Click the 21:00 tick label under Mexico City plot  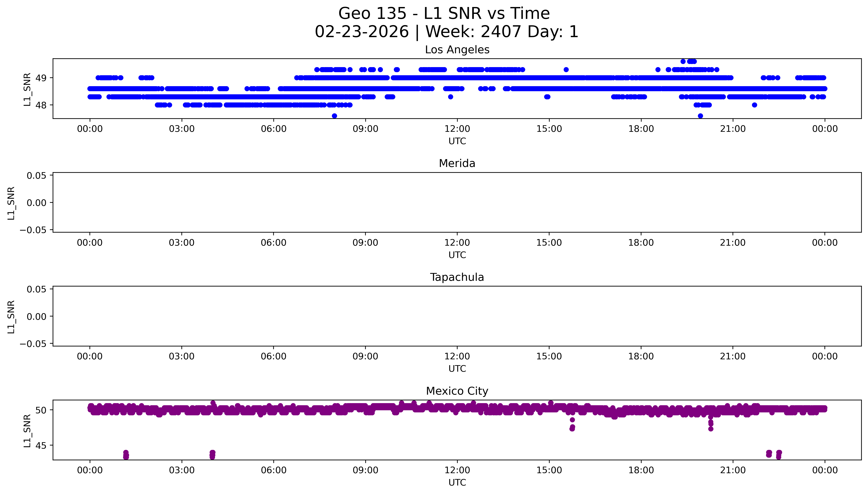733,470
